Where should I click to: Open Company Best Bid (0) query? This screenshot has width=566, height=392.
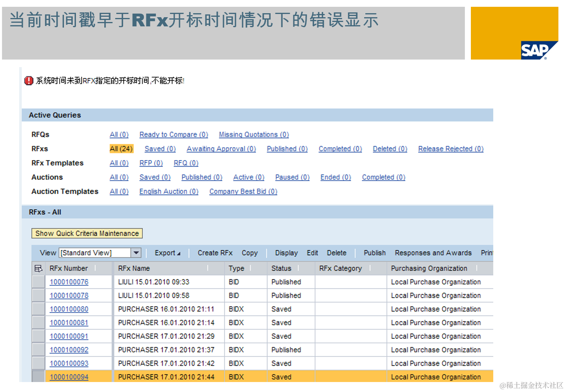point(243,191)
